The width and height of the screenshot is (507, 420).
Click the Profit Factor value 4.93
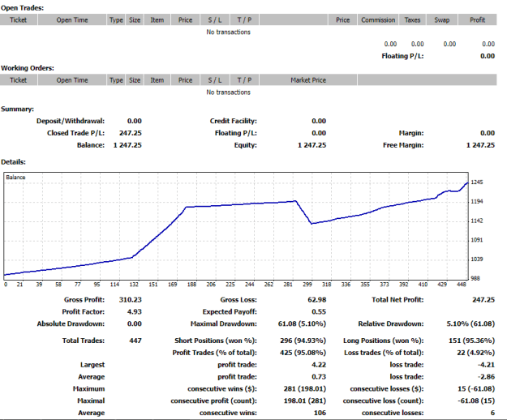coord(135,312)
